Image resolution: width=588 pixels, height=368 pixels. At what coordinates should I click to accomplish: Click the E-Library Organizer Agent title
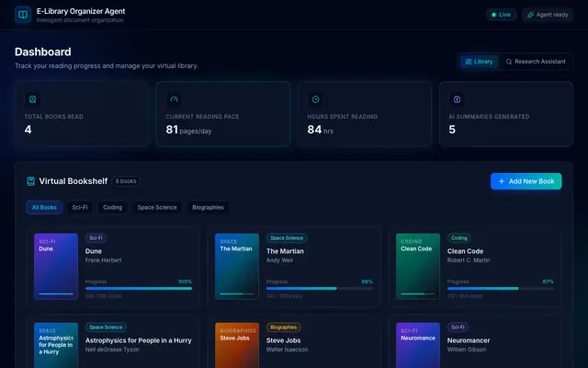pos(81,11)
